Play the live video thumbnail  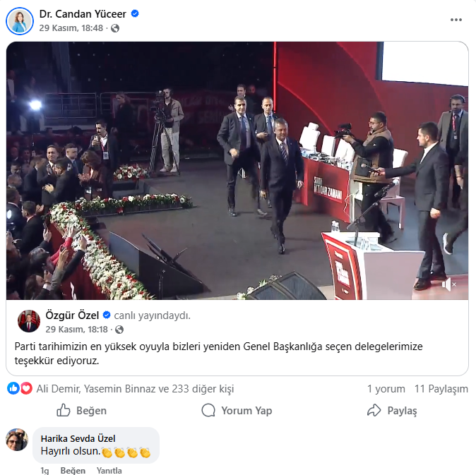coord(237,170)
